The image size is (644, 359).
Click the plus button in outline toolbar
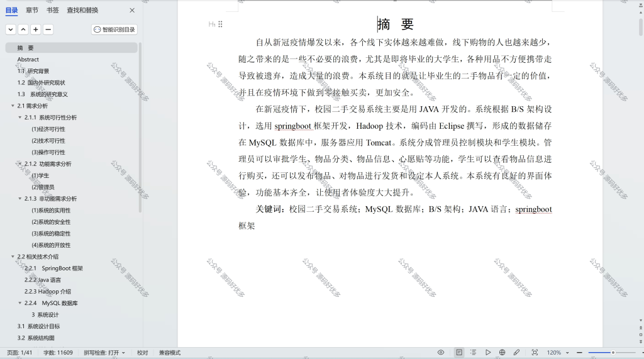pyautogui.click(x=36, y=30)
